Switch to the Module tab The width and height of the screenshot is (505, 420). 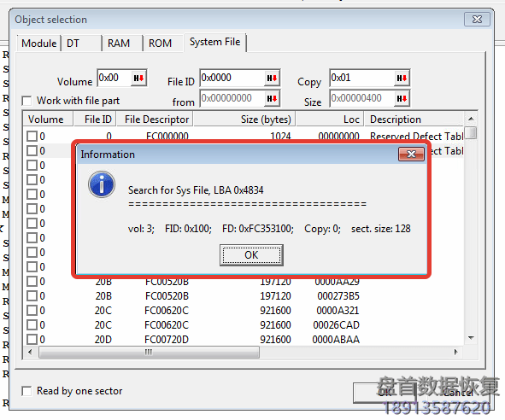(39, 44)
